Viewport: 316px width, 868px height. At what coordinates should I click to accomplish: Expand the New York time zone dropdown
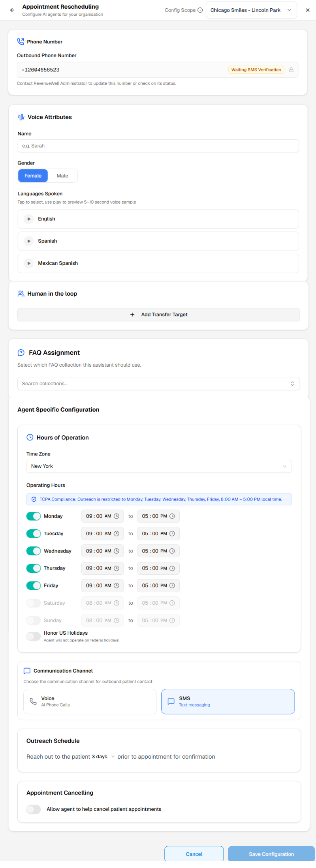tap(159, 466)
